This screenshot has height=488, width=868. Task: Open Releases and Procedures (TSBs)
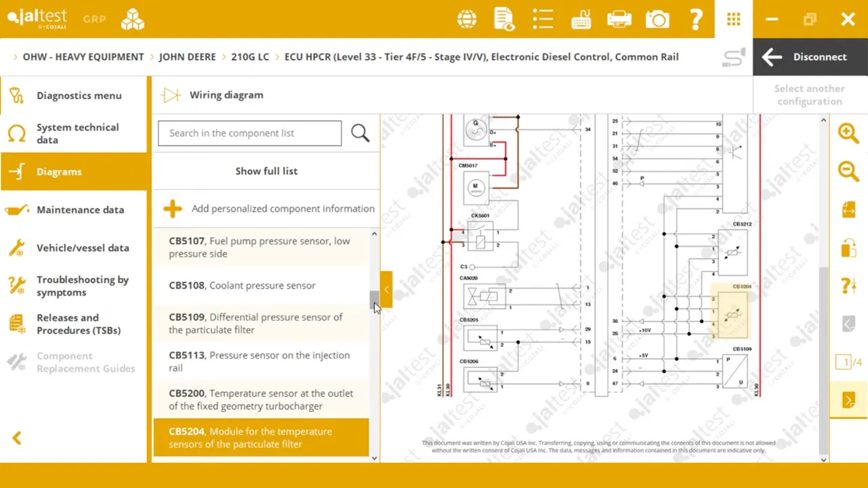[73, 324]
